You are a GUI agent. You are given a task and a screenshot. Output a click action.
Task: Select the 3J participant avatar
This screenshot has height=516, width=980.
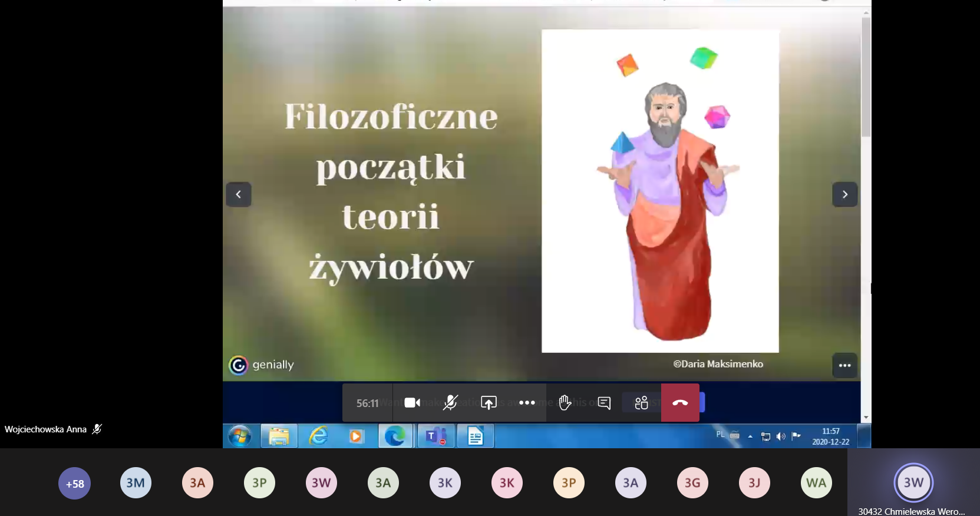(x=754, y=483)
